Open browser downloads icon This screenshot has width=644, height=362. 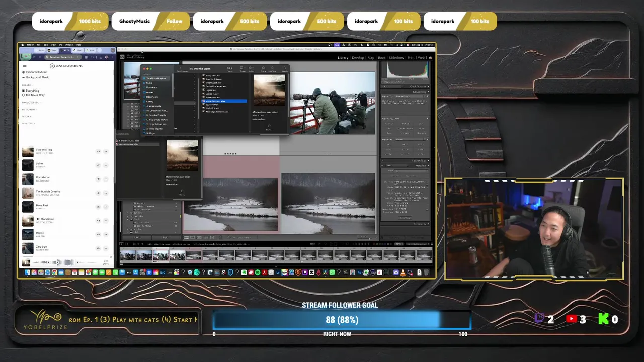click(x=100, y=57)
